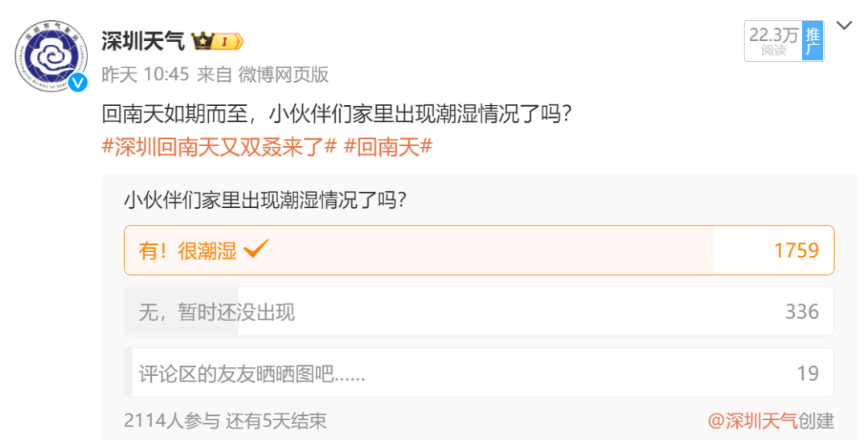
Task: Open hashtag #深圳回南天又双叒来了#
Action: [x=219, y=146]
